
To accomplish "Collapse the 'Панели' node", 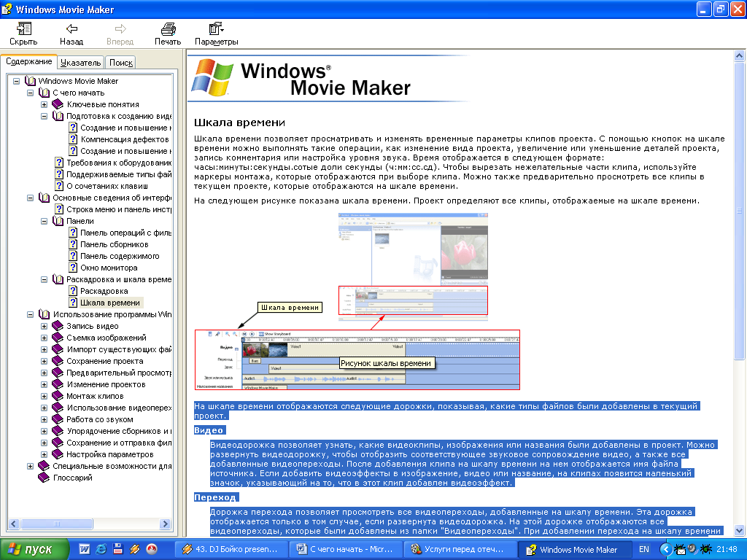I will tap(44, 221).
